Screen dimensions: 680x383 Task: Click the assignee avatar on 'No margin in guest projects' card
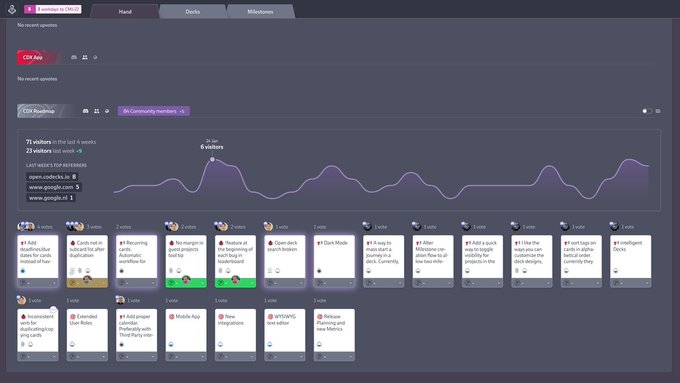(x=186, y=279)
